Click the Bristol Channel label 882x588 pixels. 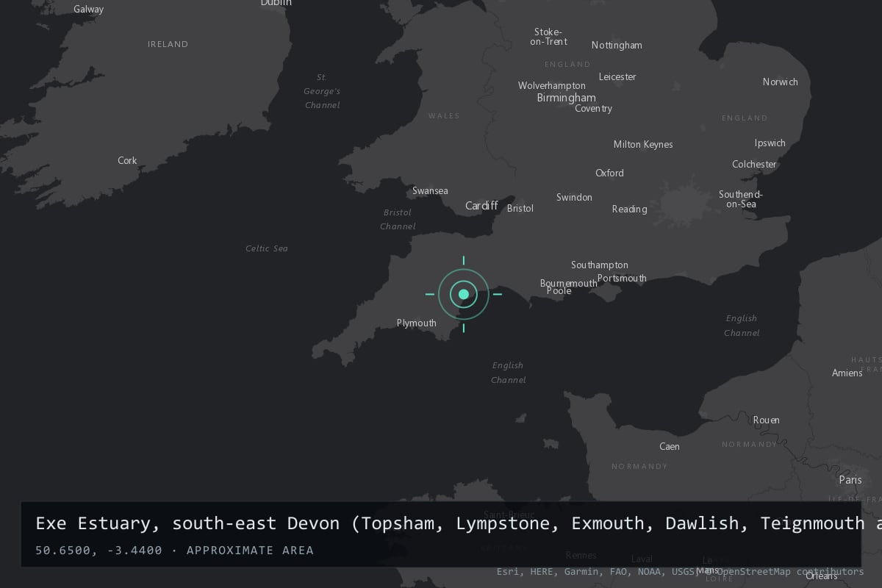tap(398, 220)
